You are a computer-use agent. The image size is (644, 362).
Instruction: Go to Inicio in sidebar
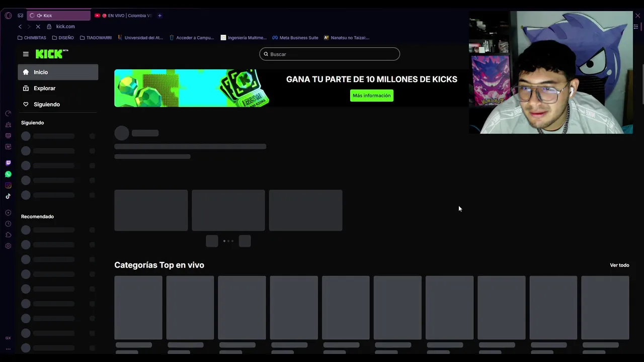click(x=58, y=72)
